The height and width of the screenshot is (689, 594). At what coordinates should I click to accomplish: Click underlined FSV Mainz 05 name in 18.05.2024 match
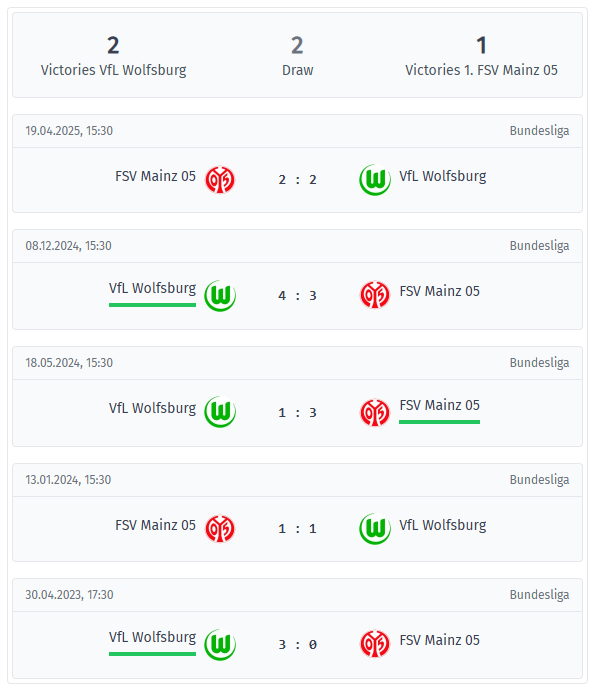(x=439, y=405)
